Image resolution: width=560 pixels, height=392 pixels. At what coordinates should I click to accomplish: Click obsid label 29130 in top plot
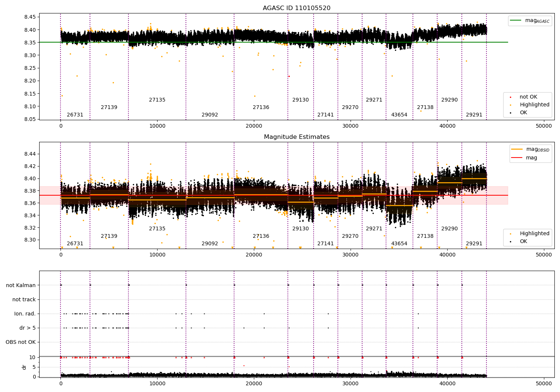[x=301, y=100]
